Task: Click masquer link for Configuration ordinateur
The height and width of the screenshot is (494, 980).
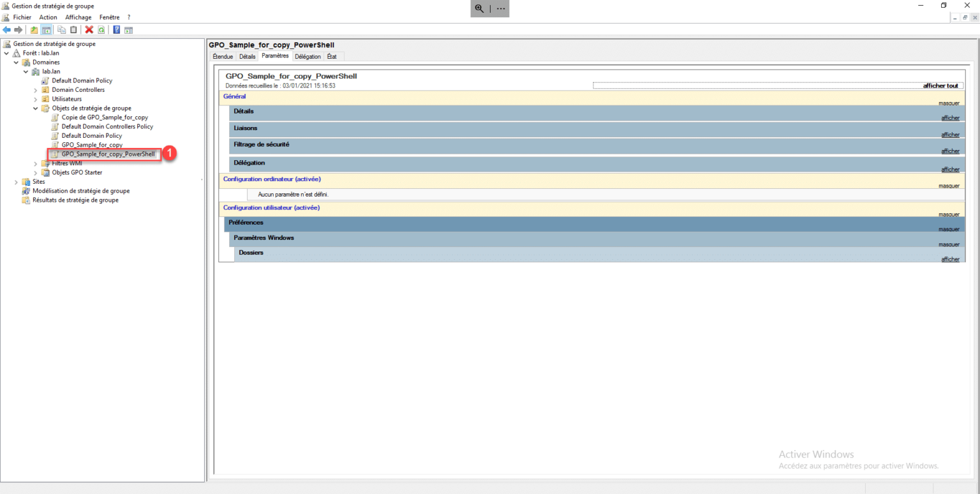Action: point(949,186)
